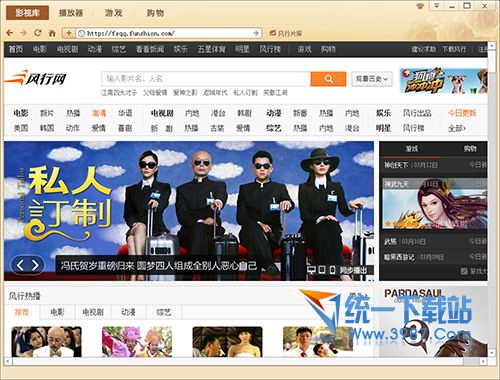500x380 pixels.
Task: Click hot search term 爱神之影
Action: point(185,93)
